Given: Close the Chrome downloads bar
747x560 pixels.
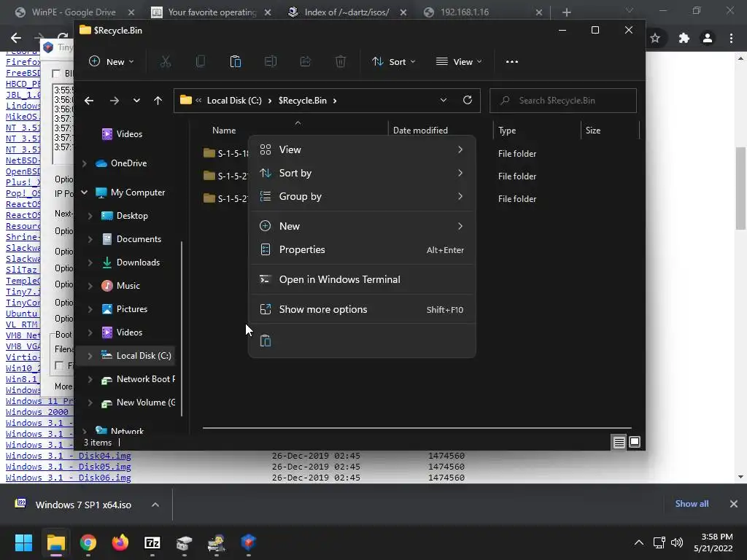Looking at the screenshot, I should tap(734, 504).
